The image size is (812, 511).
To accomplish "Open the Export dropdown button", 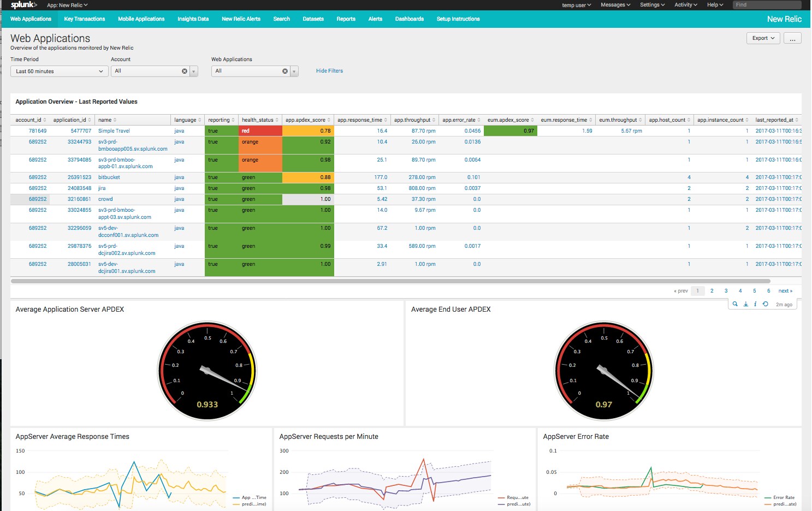I will tap(763, 38).
